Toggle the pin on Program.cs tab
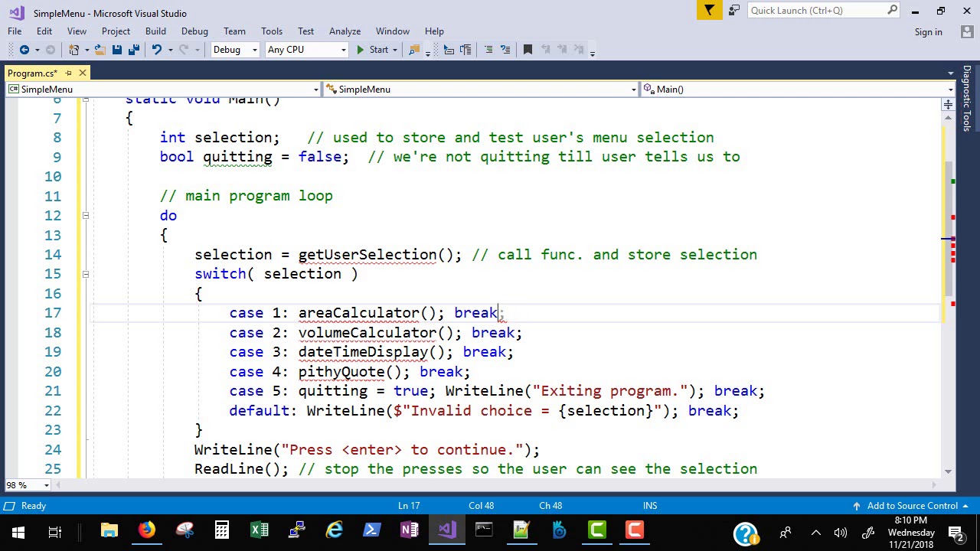 [x=68, y=73]
